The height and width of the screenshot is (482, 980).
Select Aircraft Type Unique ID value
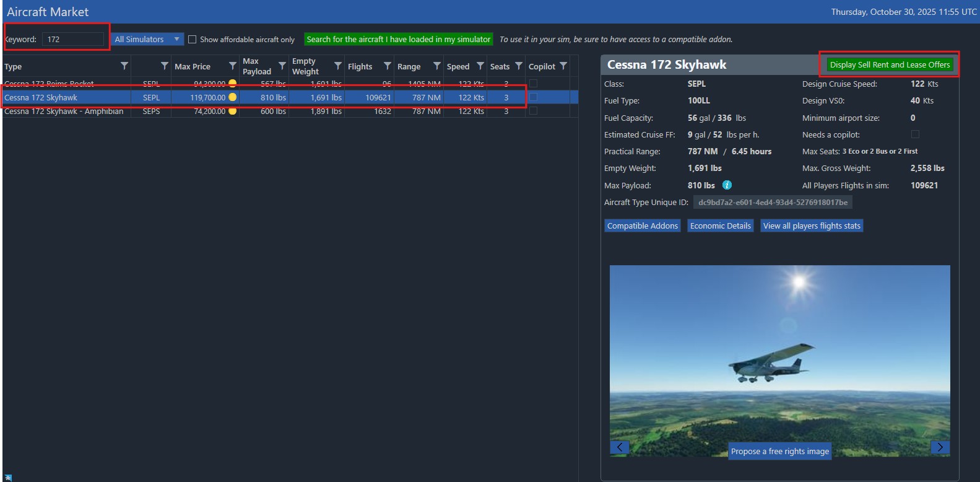pos(773,202)
